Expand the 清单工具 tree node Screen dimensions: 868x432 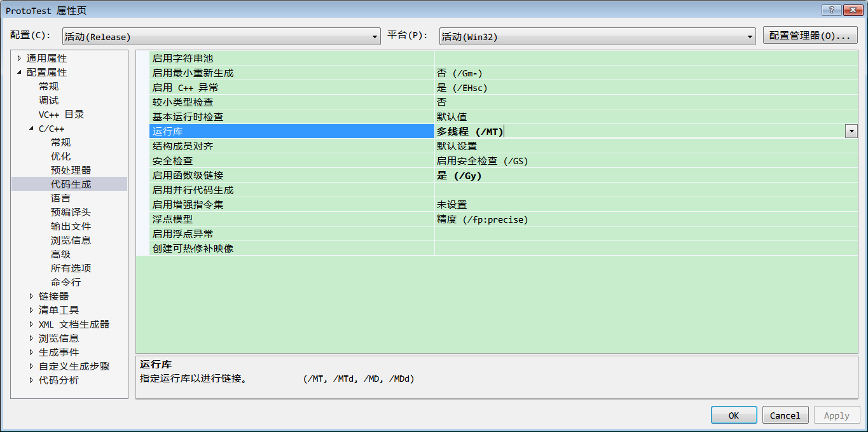pos(32,310)
